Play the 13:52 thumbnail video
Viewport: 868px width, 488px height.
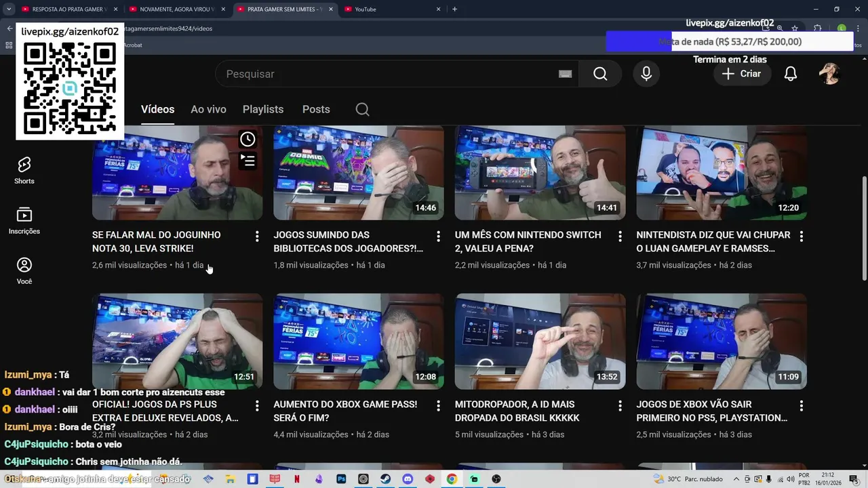point(540,342)
